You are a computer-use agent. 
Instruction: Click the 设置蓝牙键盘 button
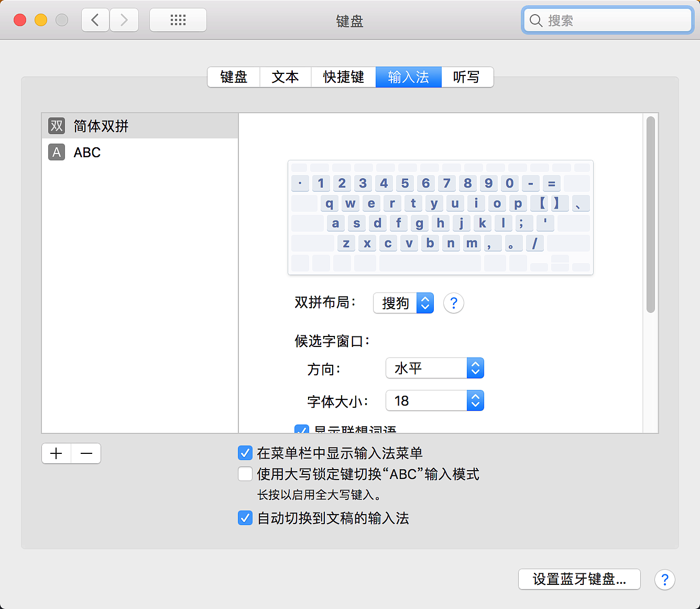coord(579,579)
